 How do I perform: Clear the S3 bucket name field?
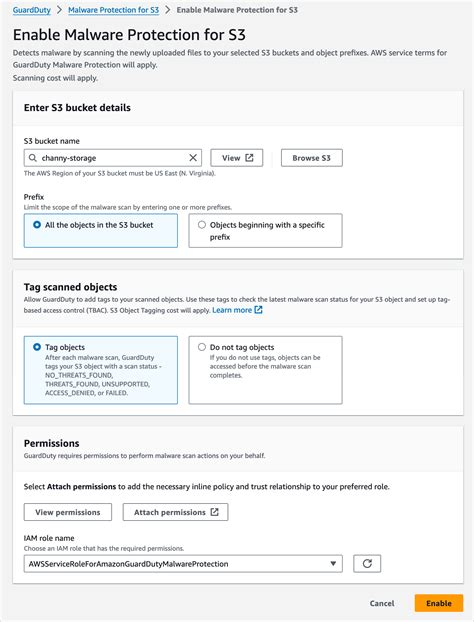tap(193, 158)
